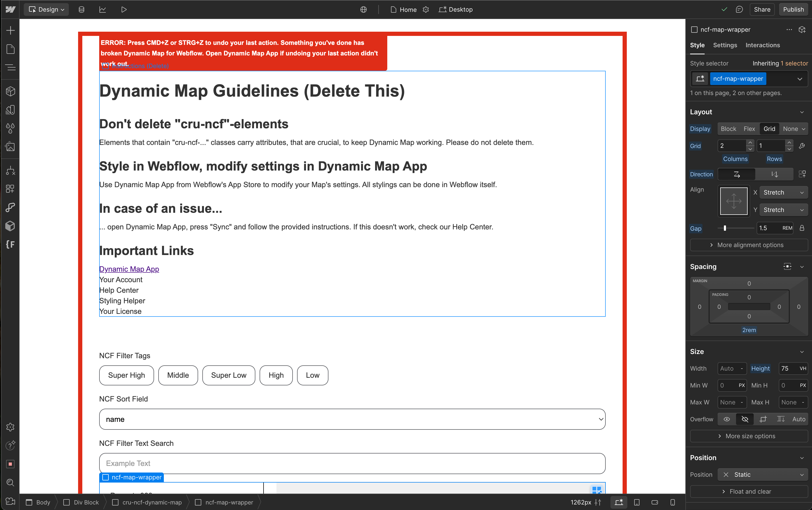This screenshot has height=510, width=812.
Task: Click the Share button
Action: click(762, 10)
